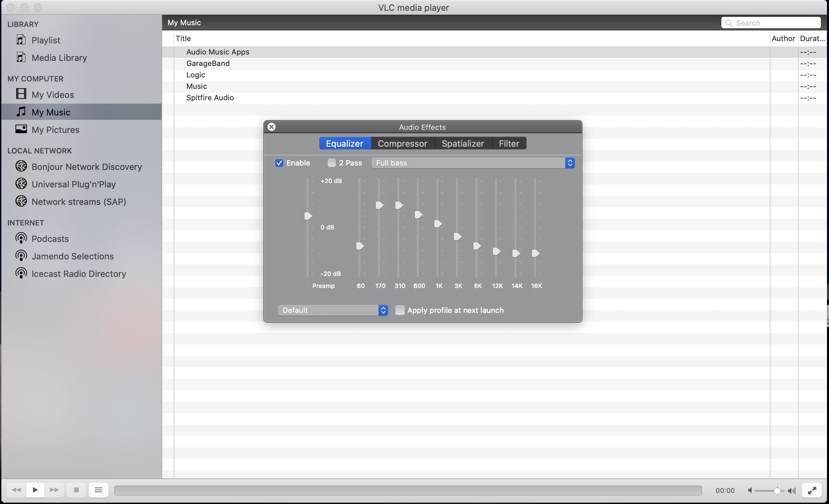Toggle Apply profile at next launch
829x504 pixels.
tap(400, 310)
